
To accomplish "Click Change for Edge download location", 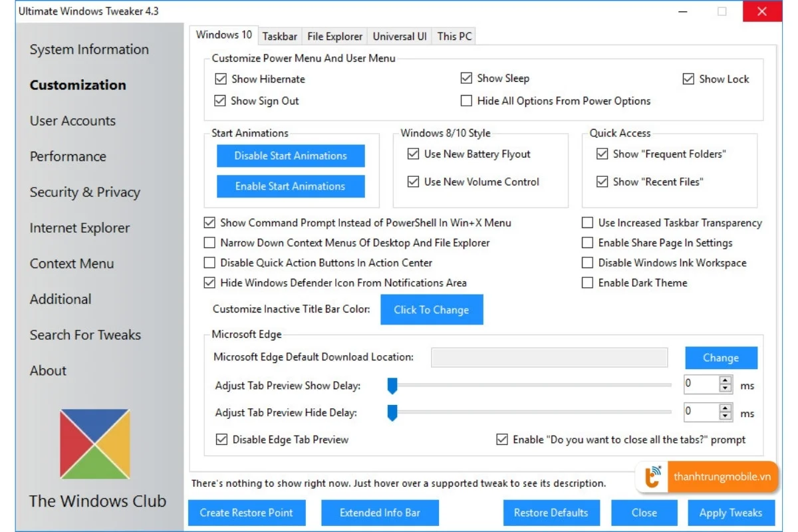I will (x=721, y=358).
